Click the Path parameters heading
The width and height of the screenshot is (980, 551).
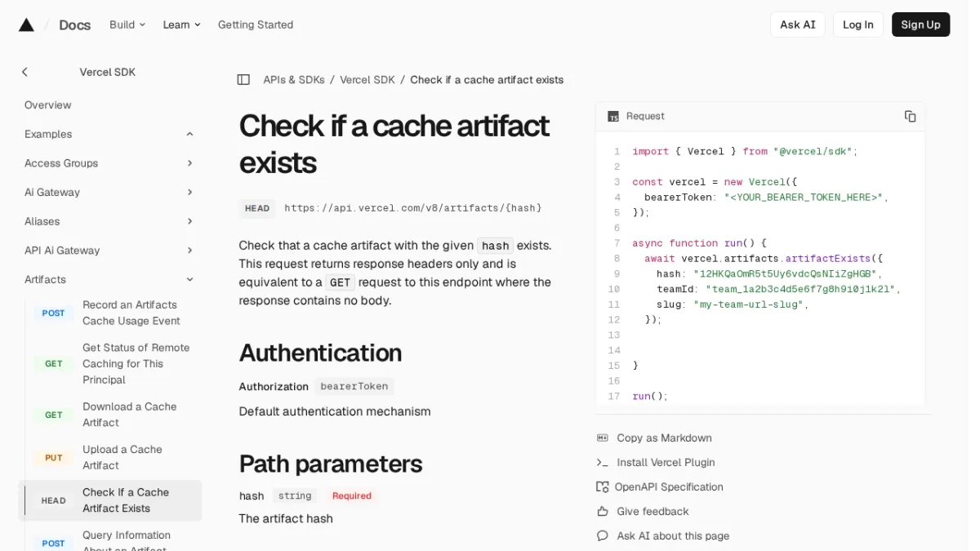tap(331, 464)
